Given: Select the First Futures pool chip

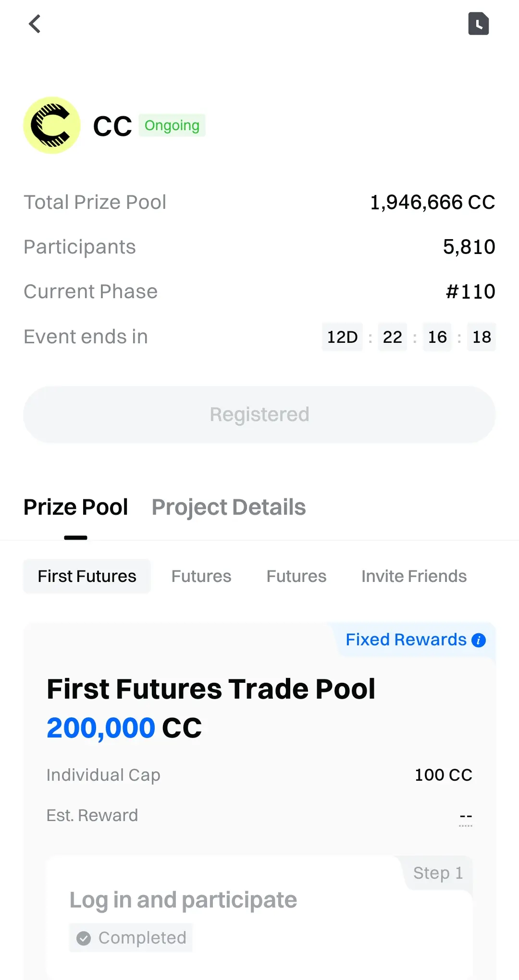Looking at the screenshot, I should (x=87, y=576).
